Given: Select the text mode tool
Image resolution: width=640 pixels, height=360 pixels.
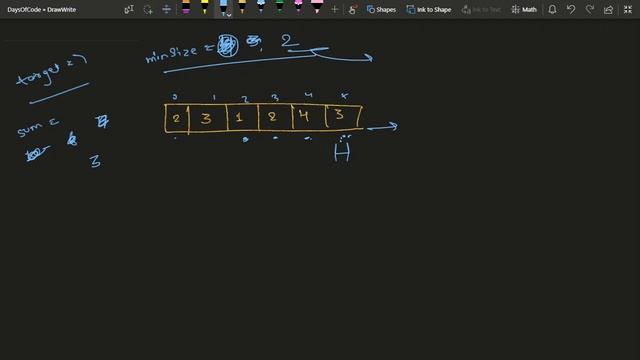Looking at the screenshot, I should pyautogui.click(x=129, y=9).
